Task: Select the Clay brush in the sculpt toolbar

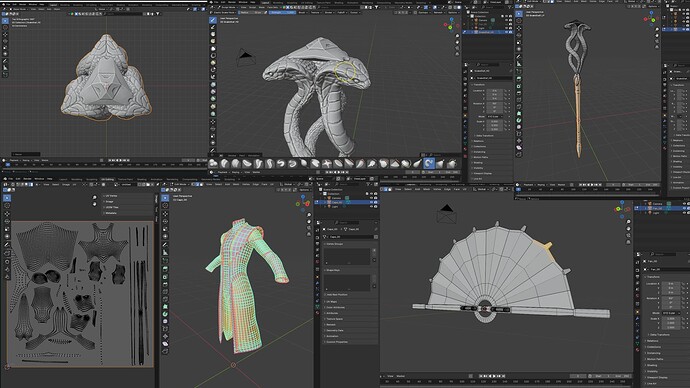Action: coord(213,34)
